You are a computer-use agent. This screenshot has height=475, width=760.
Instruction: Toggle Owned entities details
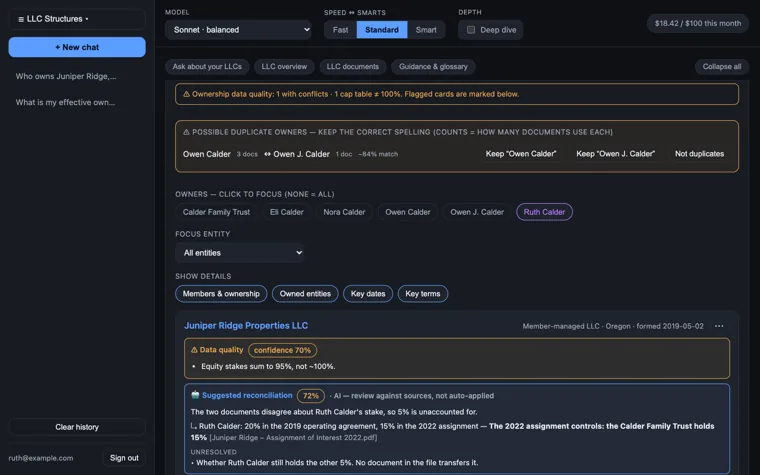coord(305,294)
